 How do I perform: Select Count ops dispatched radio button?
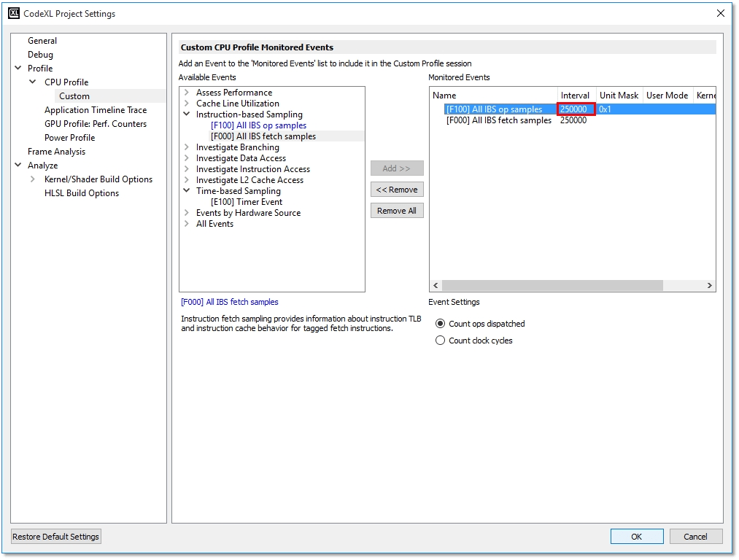point(440,324)
